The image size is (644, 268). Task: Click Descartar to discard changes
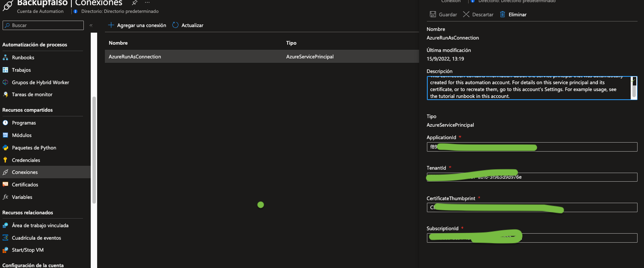[x=478, y=15]
